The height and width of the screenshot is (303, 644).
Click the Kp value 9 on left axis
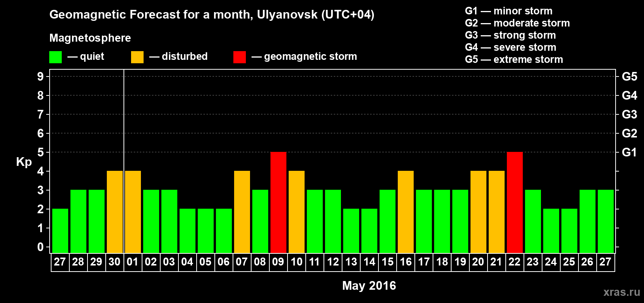coord(41,77)
